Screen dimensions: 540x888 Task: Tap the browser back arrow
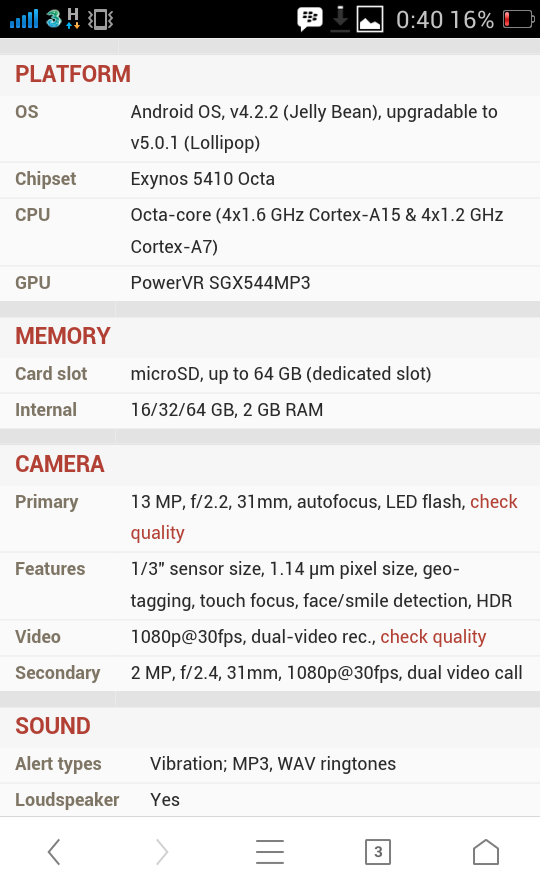pyautogui.click(x=54, y=852)
